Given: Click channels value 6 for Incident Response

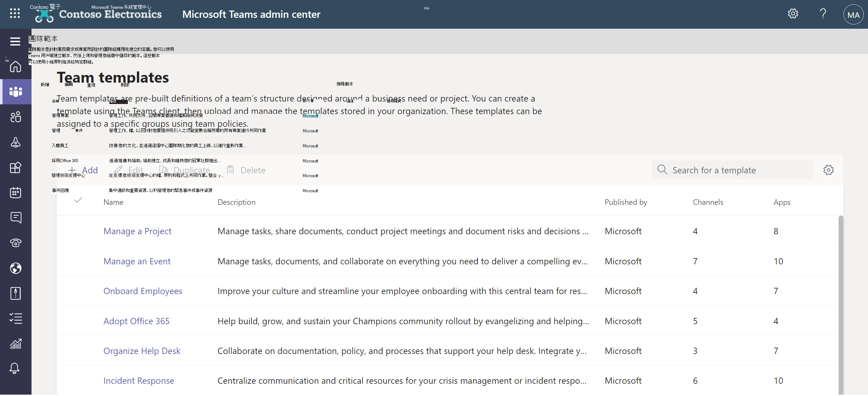Looking at the screenshot, I should pyautogui.click(x=695, y=381).
